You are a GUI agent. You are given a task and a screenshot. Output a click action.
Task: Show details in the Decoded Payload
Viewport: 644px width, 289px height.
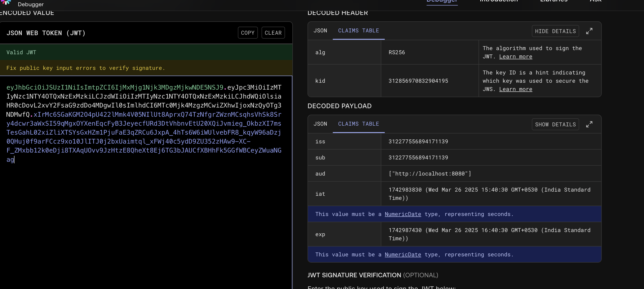(x=555, y=124)
